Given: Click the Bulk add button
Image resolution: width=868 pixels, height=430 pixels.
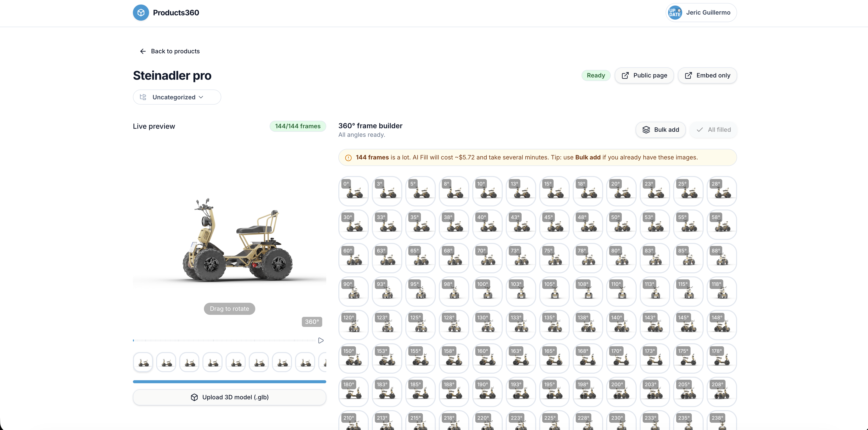Looking at the screenshot, I should (x=660, y=130).
